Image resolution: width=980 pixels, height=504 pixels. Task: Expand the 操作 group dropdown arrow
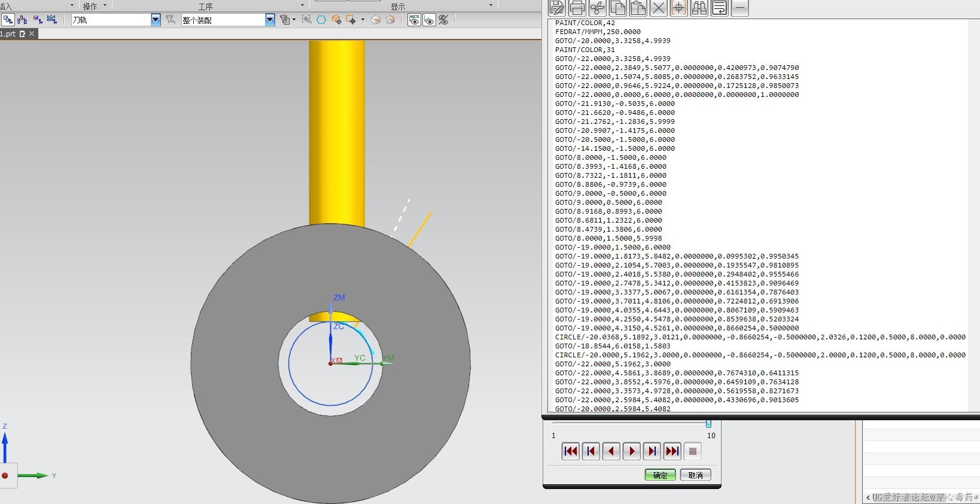[x=105, y=5]
